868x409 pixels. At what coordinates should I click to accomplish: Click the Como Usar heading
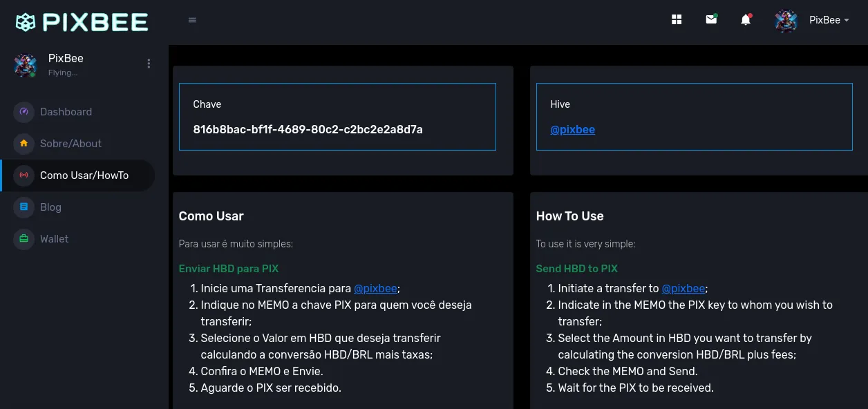(x=211, y=216)
